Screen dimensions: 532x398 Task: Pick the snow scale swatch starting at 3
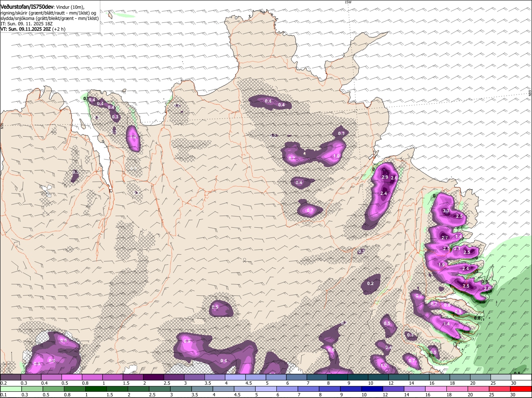click(194, 377)
